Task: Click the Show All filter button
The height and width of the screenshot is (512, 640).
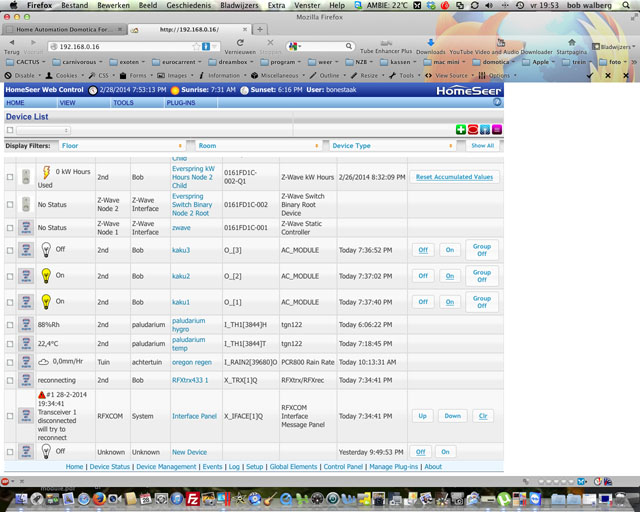Action: tap(482, 146)
